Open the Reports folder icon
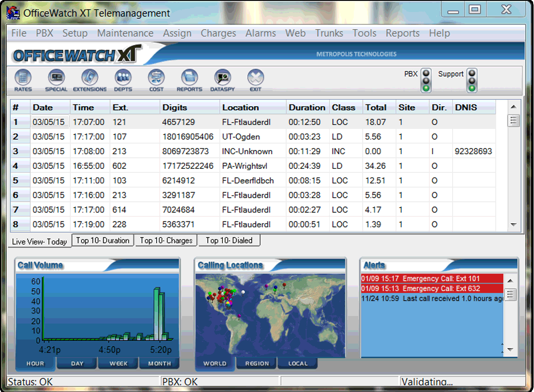534x392 pixels. coord(190,78)
